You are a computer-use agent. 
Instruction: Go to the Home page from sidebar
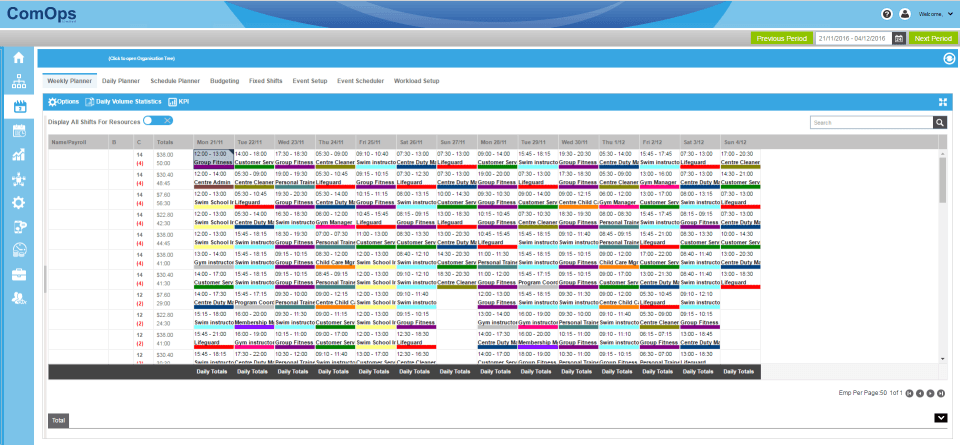(x=18, y=58)
